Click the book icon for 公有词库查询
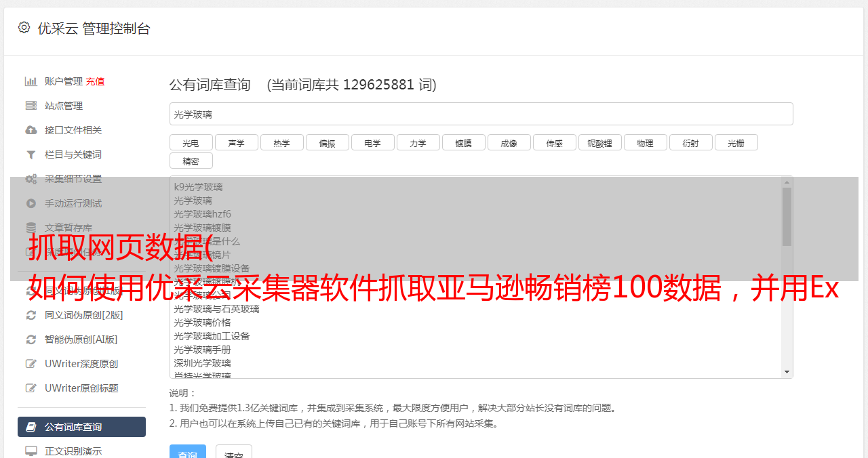This screenshot has height=458, width=868. point(31,427)
